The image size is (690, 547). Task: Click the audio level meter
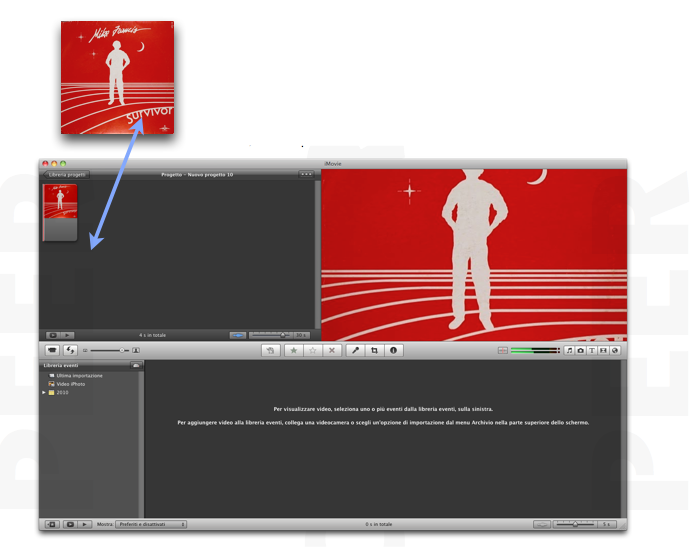tap(535, 350)
